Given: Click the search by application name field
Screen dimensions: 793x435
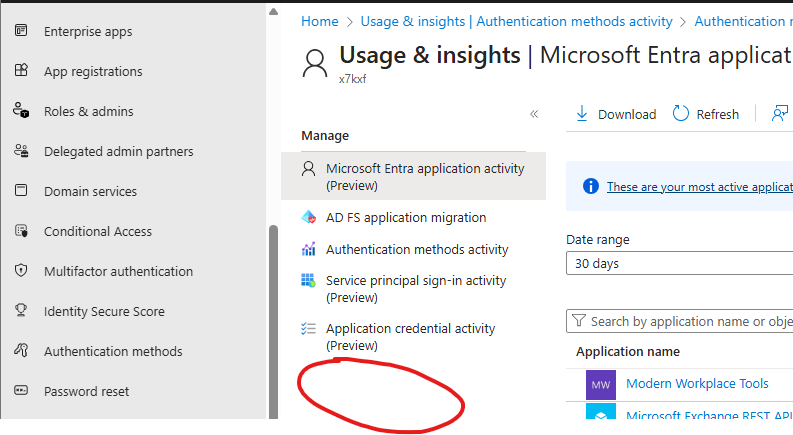Looking at the screenshot, I should click(x=679, y=321).
